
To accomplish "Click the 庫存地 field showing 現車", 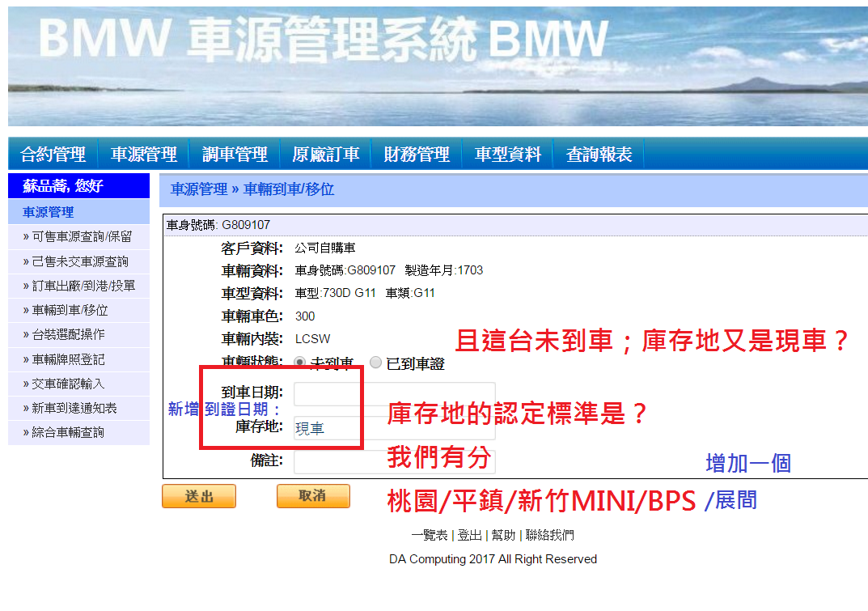I will (x=394, y=427).
